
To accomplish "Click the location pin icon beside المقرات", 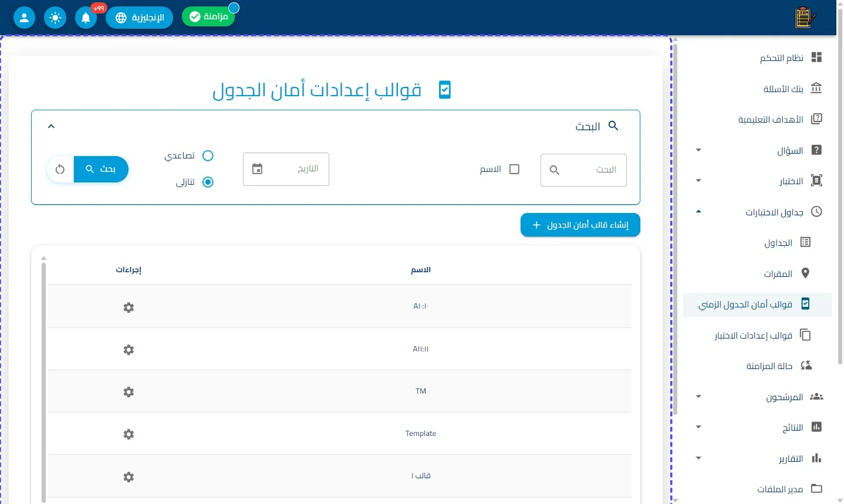I will 806,273.
